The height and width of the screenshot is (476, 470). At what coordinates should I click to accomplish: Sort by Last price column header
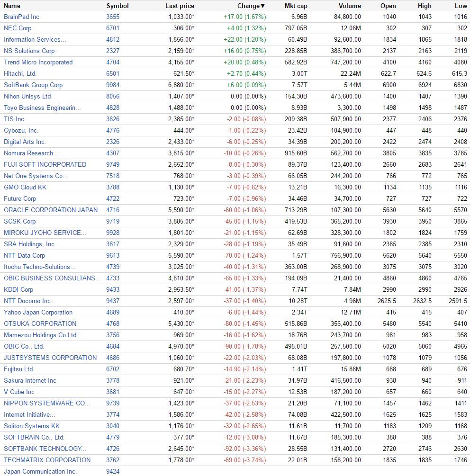(x=180, y=6)
